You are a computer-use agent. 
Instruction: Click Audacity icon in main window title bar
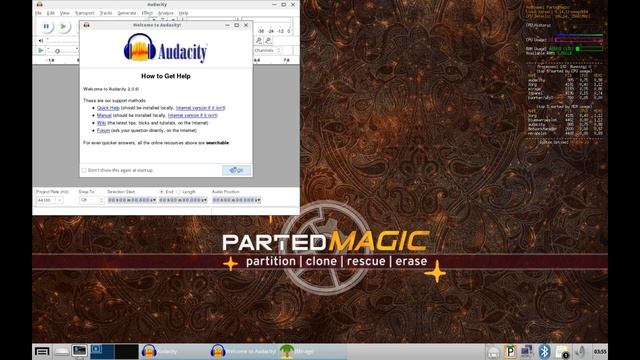point(40,4)
